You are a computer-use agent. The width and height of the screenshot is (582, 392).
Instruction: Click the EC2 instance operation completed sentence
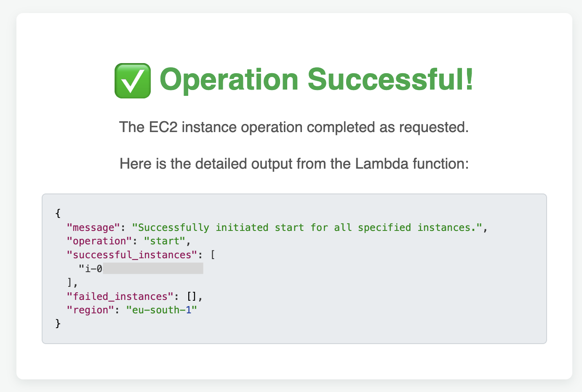294,127
